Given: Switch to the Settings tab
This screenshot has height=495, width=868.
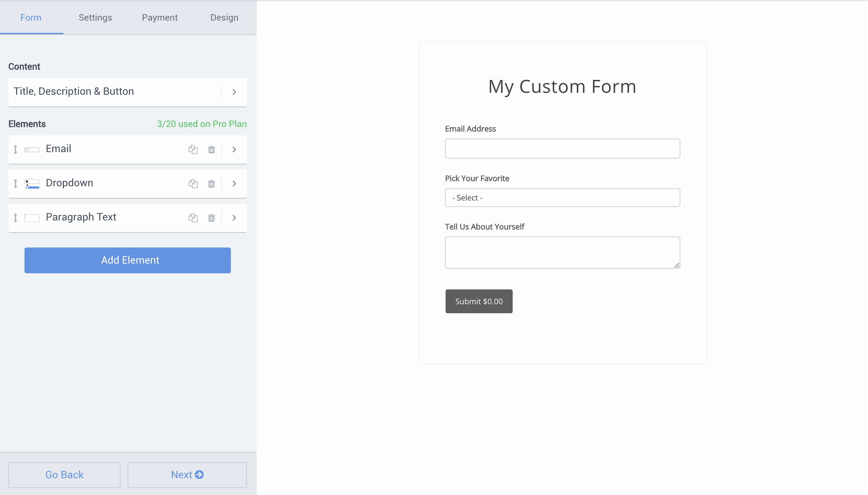Looking at the screenshot, I should [x=95, y=17].
